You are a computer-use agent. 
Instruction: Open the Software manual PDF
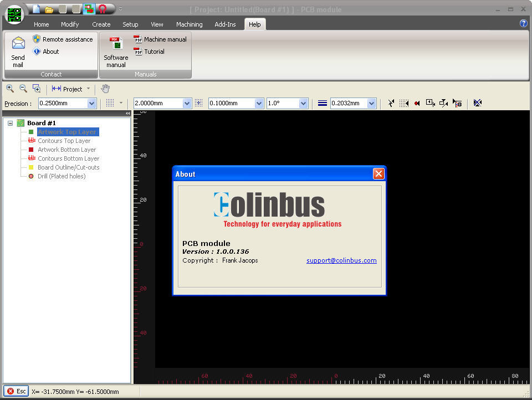[x=115, y=50]
